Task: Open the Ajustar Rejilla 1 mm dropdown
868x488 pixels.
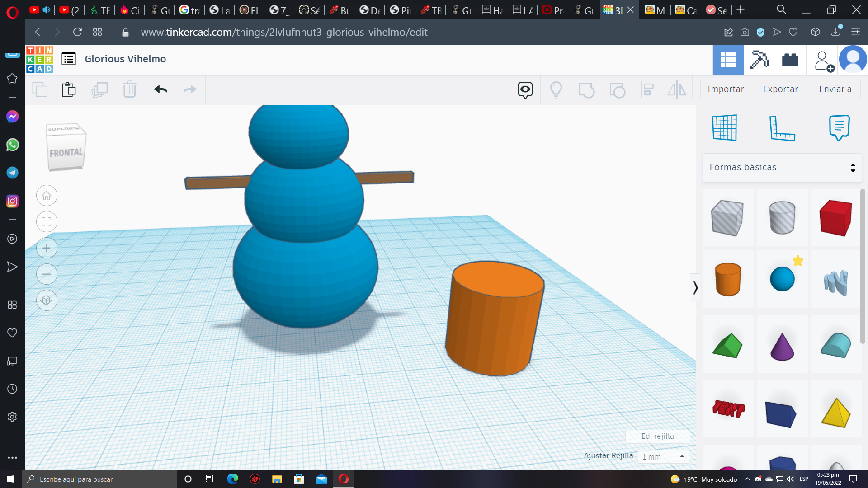Action: [x=663, y=457]
